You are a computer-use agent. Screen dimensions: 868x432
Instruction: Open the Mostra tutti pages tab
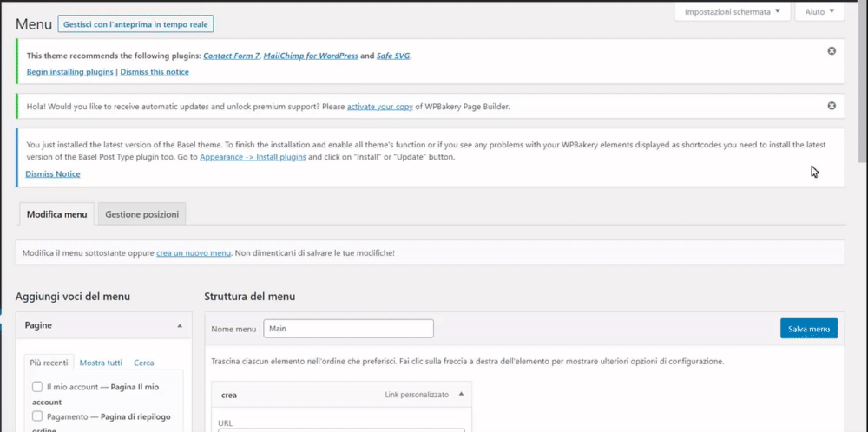101,363
